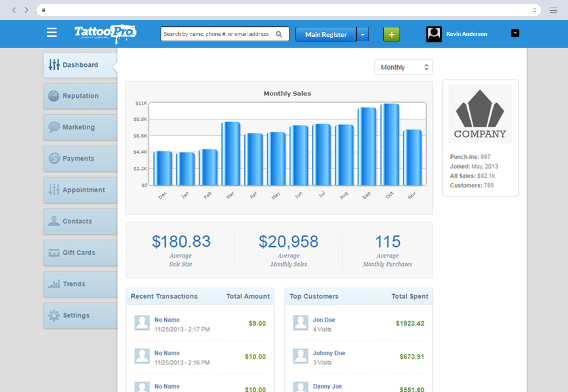Click the October bar in sales chart
The height and width of the screenshot is (392, 568).
click(x=390, y=144)
